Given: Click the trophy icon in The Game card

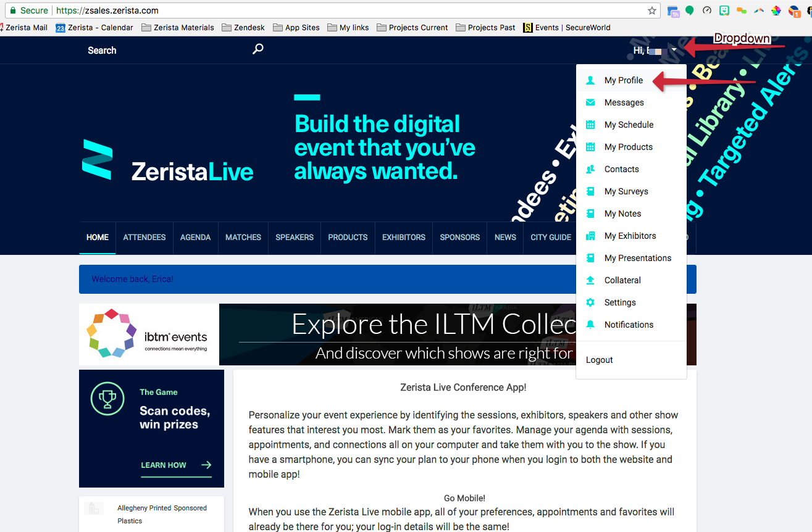Looking at the screenshot, I should [x=107, y=398].
